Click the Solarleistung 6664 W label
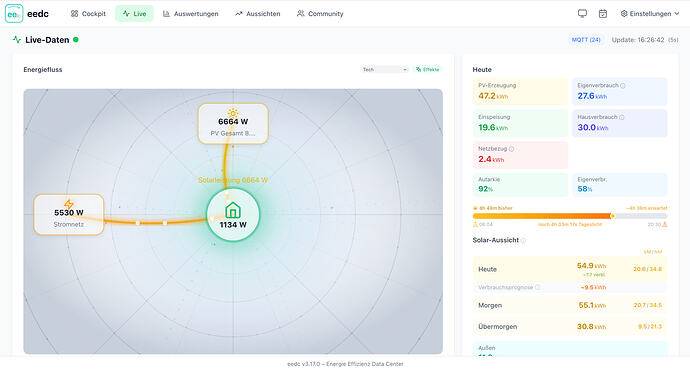Viewport: 690px width, 371px height. [233, 180]
